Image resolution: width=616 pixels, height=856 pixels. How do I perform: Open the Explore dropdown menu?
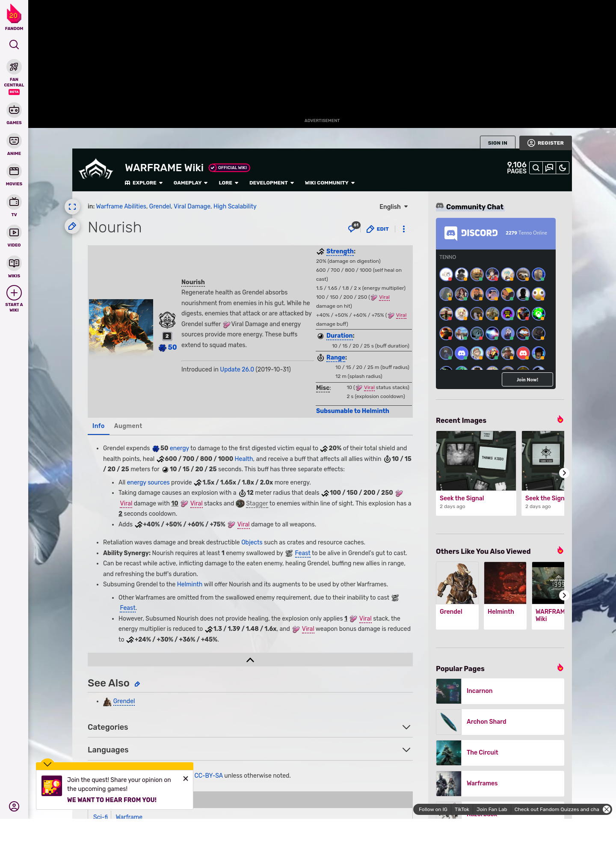144,183
